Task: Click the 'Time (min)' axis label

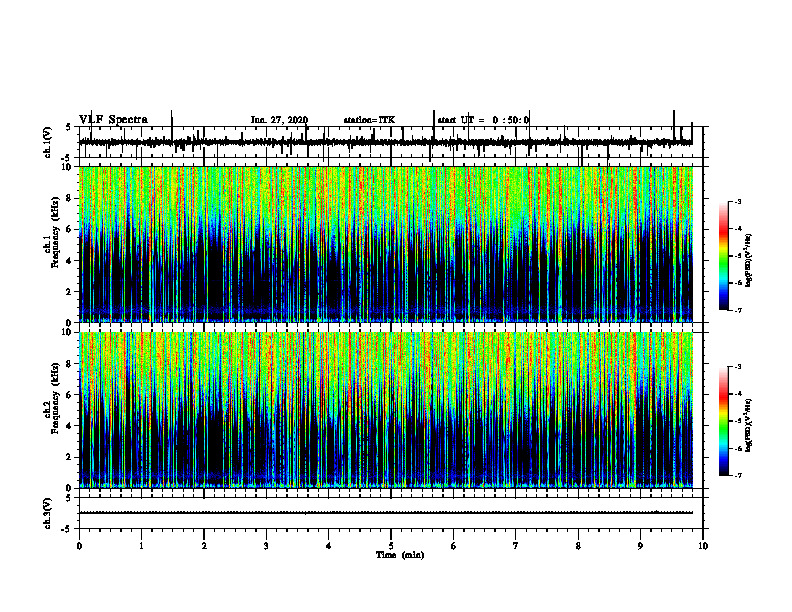Action: pos(400,555)
